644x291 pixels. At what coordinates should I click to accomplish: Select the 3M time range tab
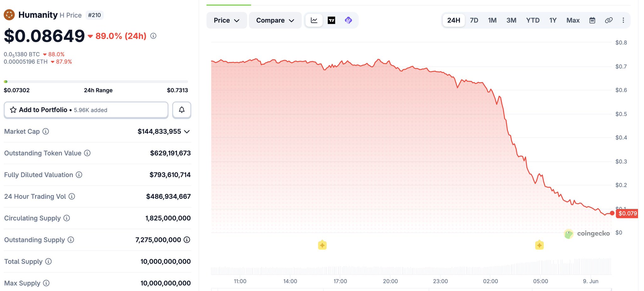tap(511, 20)
